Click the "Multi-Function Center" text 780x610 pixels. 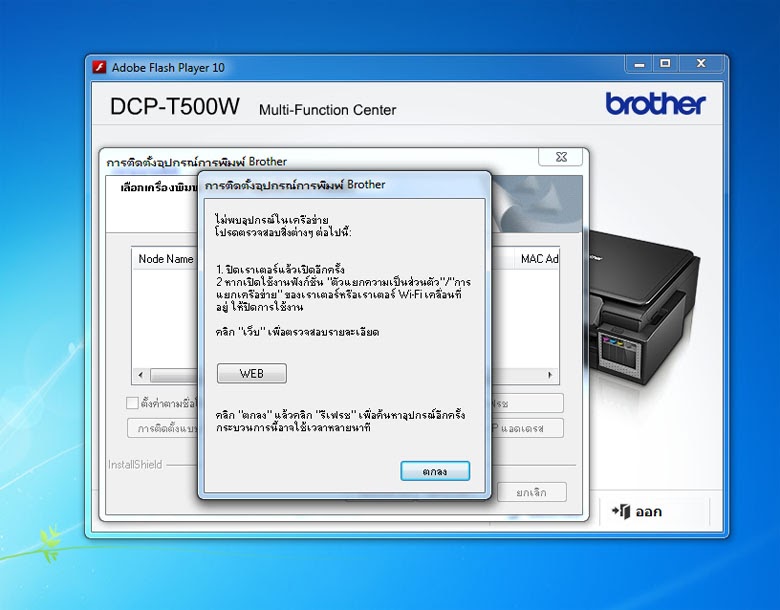(x=327, y=110)
